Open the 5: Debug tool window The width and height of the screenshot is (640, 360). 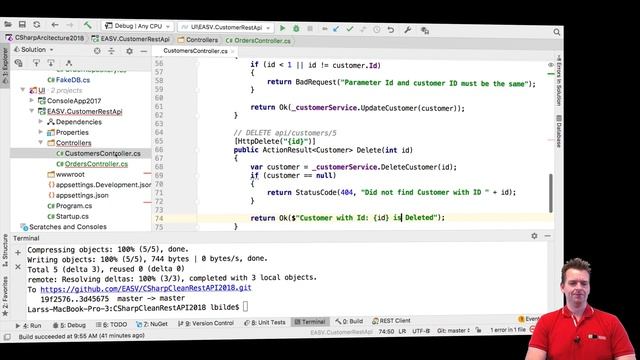(69, 325)
